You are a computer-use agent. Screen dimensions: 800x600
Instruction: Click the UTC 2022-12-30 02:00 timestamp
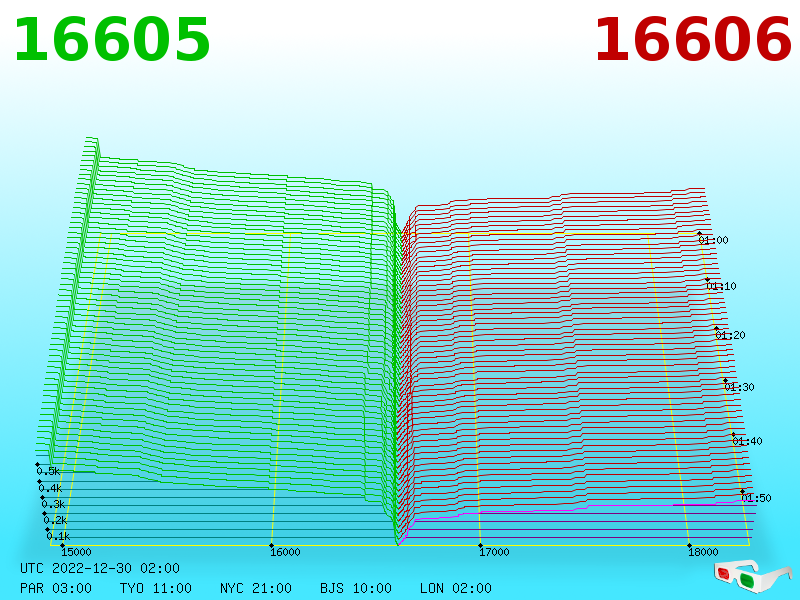point(100,568)
